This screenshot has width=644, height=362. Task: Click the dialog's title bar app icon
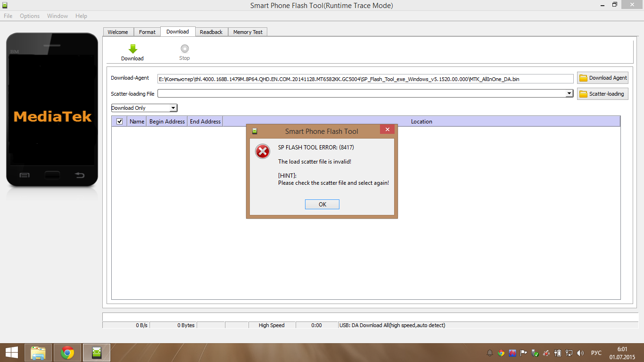pos(255,131)
